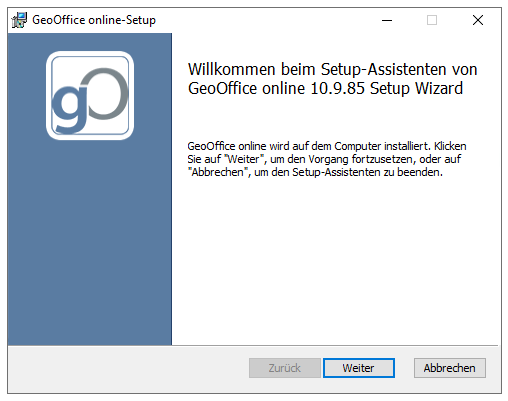
Task: Click the GeoOffice gO logo image
Action: (x=90, y=95)
